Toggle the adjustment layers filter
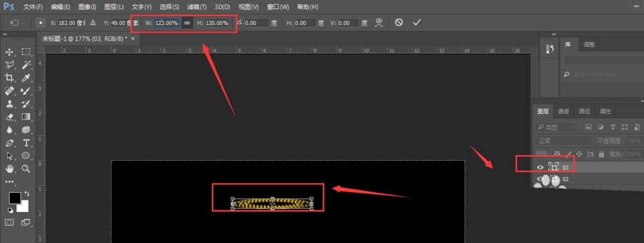 click(601, 127)
